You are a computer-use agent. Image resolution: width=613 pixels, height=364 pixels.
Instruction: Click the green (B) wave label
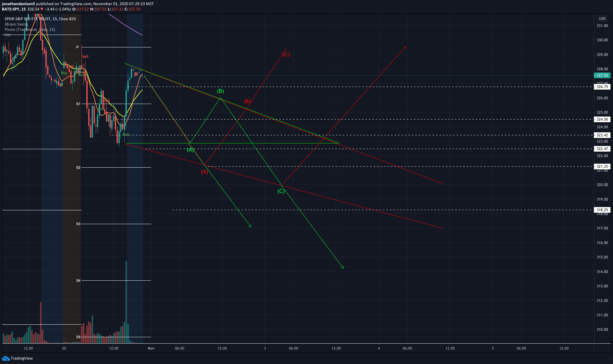tap(220, 91)
